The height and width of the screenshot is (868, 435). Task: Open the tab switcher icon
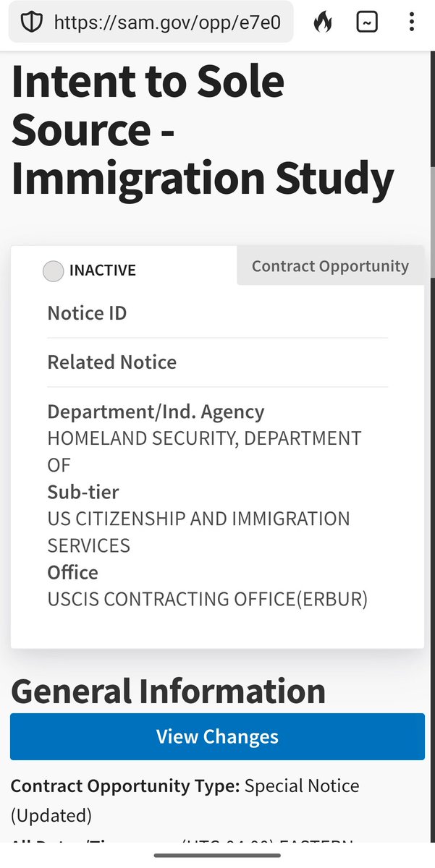click(367, 22)
